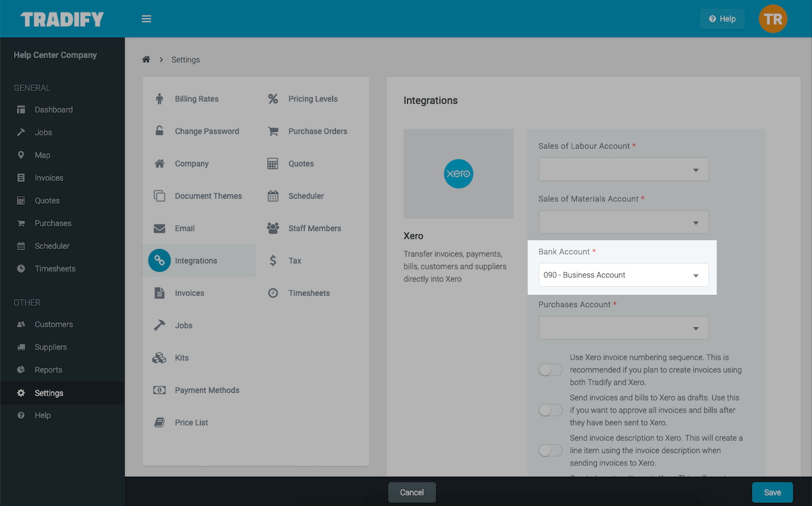The width and height of the screenshot is (812, 506).
Task: Click the TR user avatar
Action: pyautogui.click(x=773, y=19)
